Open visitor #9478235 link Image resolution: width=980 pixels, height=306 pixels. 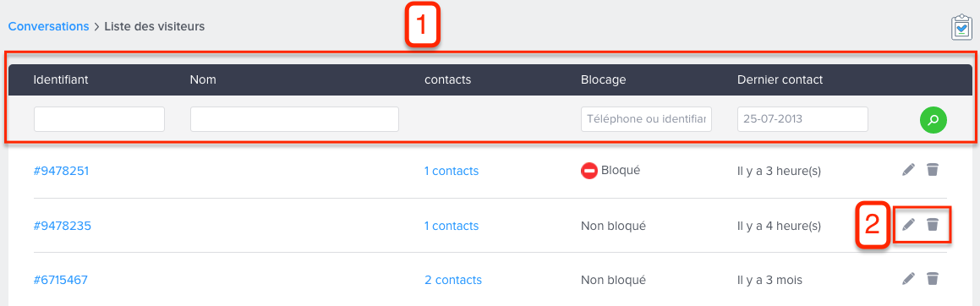tap(63, 226)
